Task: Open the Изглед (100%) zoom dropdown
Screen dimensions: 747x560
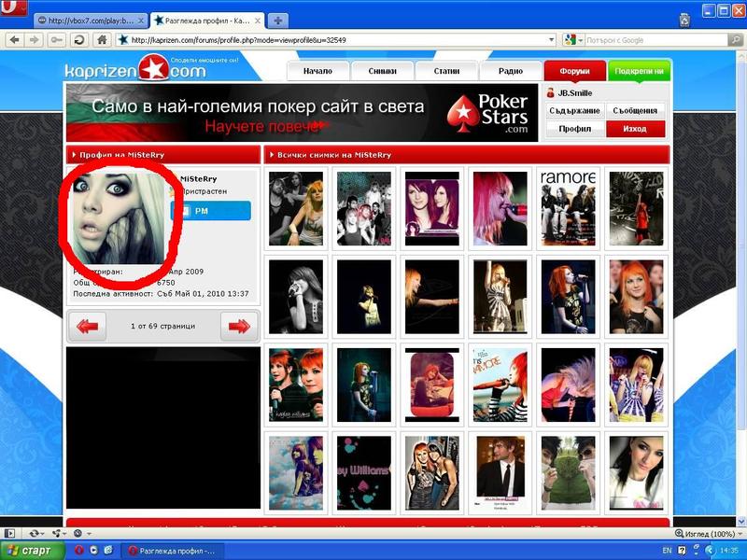Action: coord(709,534)
